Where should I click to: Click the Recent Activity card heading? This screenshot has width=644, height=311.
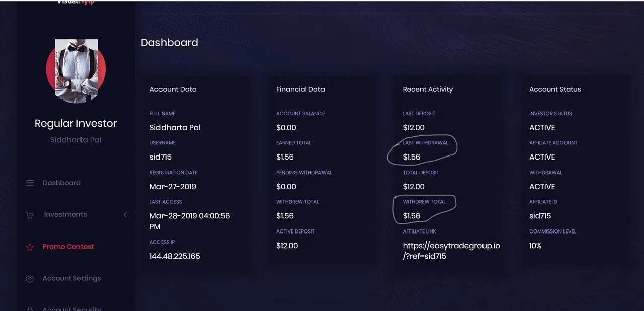pyautogui.click(x=428, y=89)
